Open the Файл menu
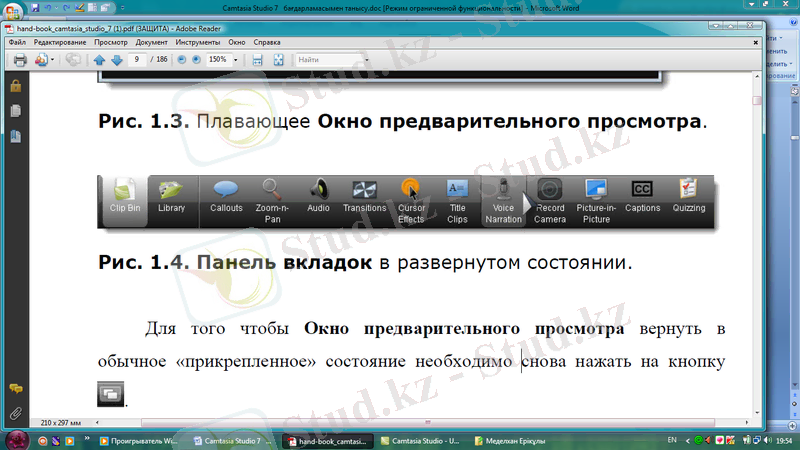This screenshot has height=450, width=800. click(x=16, y=43)
